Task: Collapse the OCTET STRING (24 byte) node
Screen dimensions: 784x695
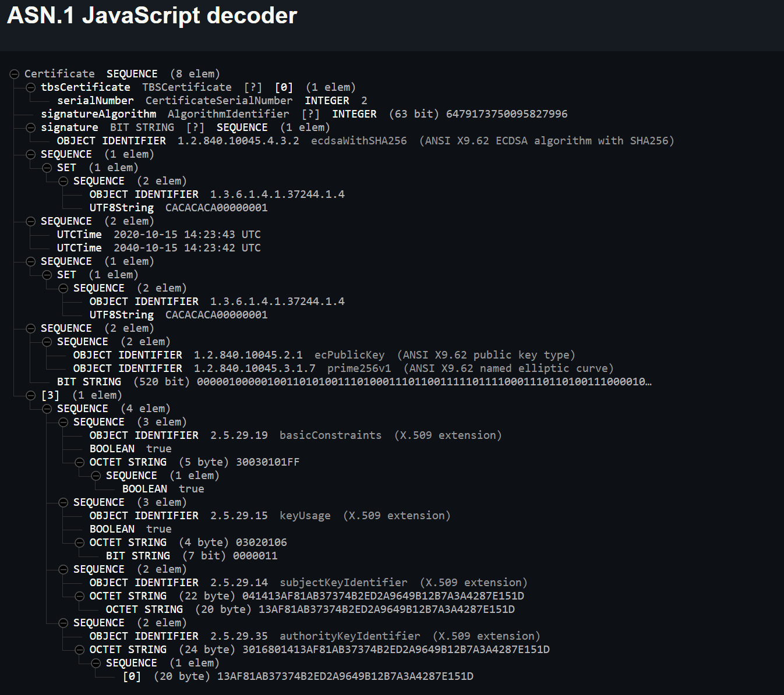Action: (x=80, y=650)
